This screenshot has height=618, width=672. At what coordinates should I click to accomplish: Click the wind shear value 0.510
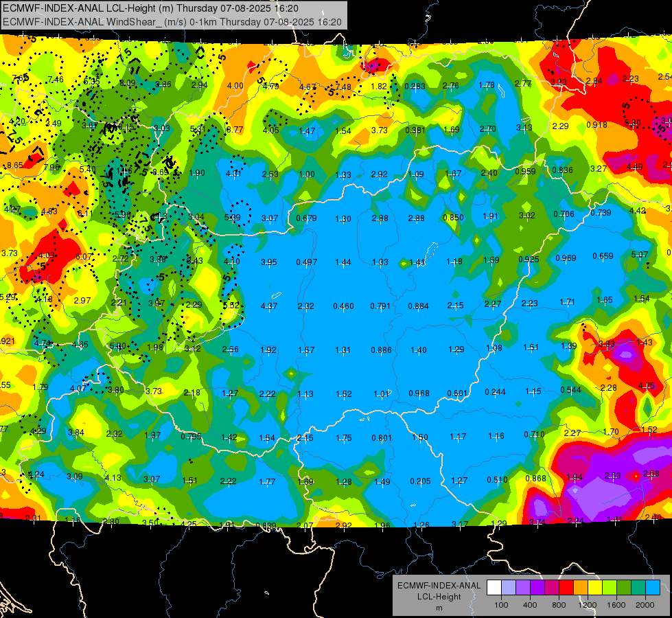(497, 480)
